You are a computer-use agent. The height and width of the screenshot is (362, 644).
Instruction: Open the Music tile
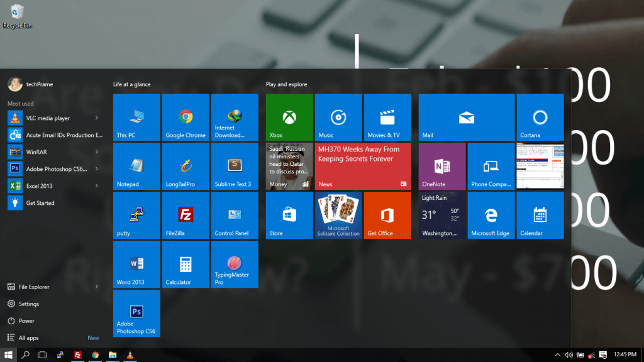338,118
